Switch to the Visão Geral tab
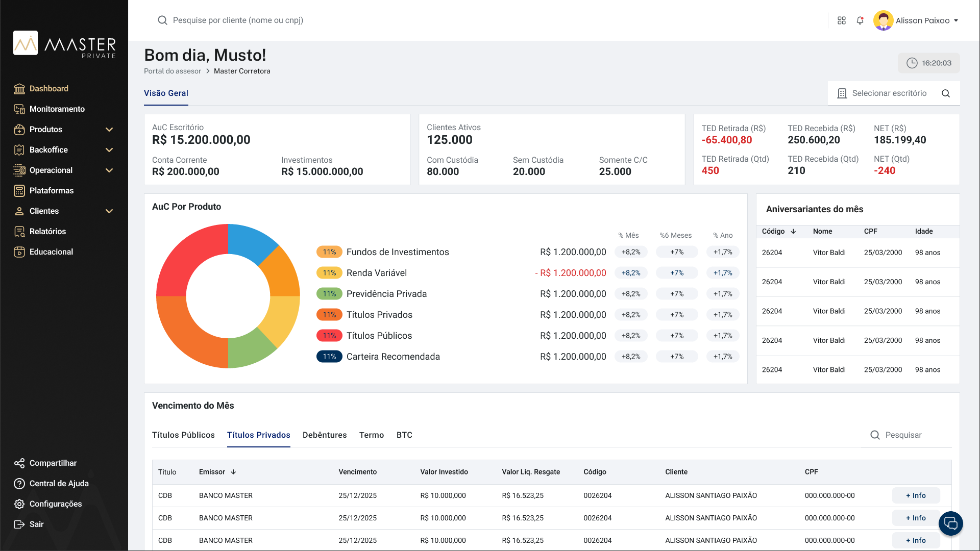The height and width of the screenshot is (551, 980). 166,93
